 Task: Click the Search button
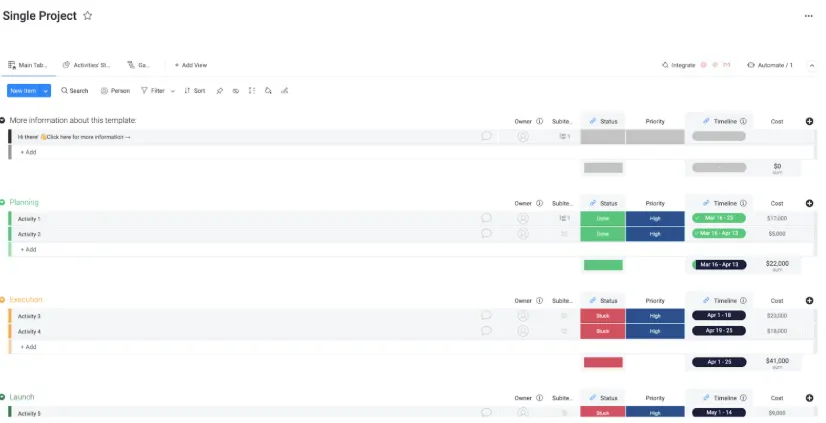coord(75,91)
